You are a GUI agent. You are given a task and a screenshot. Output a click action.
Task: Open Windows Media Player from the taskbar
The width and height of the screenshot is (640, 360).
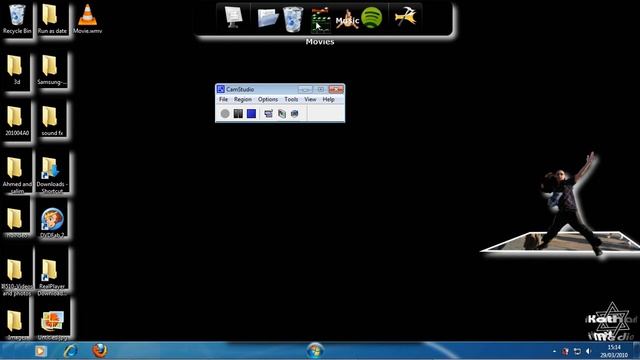(40, 351)
